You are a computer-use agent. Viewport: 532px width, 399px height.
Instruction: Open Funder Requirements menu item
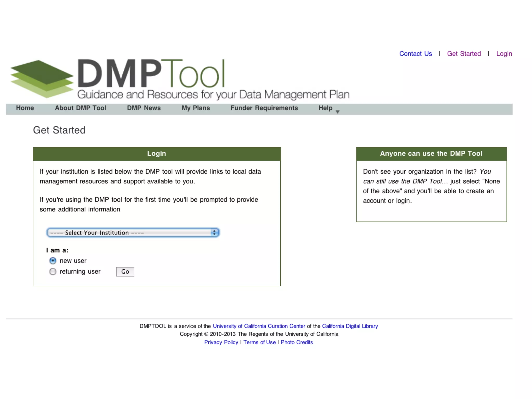point(264,108)
